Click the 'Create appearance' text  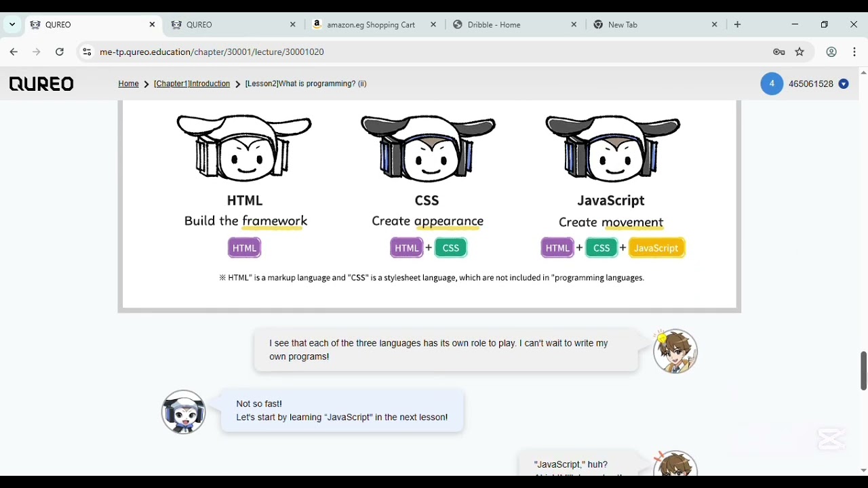[x=428, y=222]
